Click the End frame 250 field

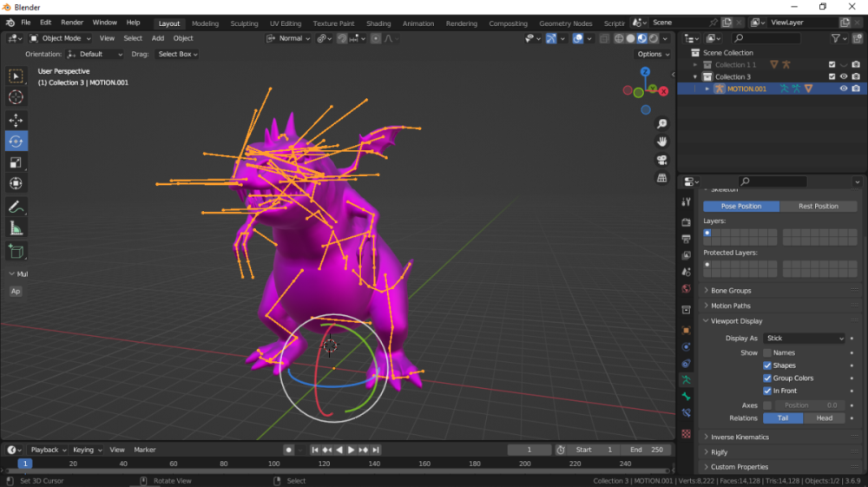646,450
